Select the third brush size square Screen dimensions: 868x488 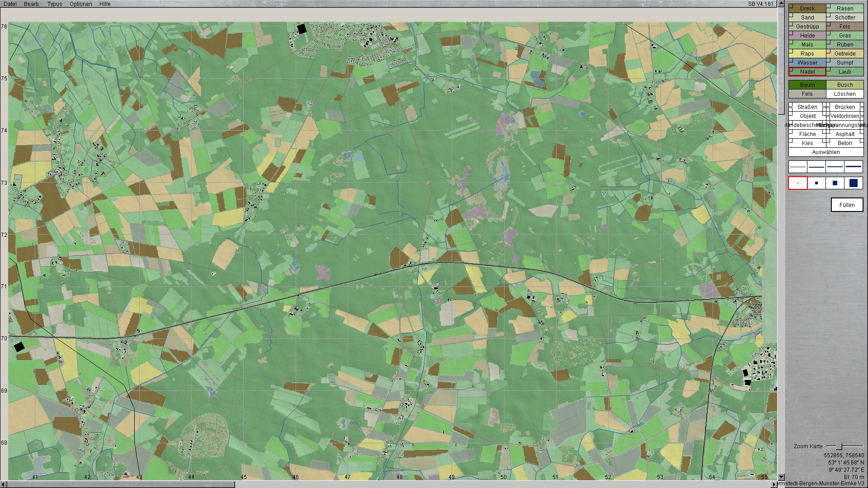(835, 183)
